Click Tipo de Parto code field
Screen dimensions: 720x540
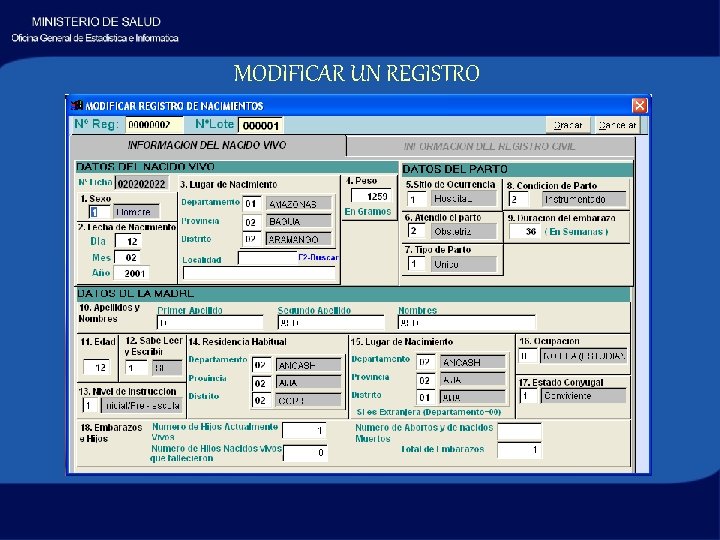pos(416,264)
